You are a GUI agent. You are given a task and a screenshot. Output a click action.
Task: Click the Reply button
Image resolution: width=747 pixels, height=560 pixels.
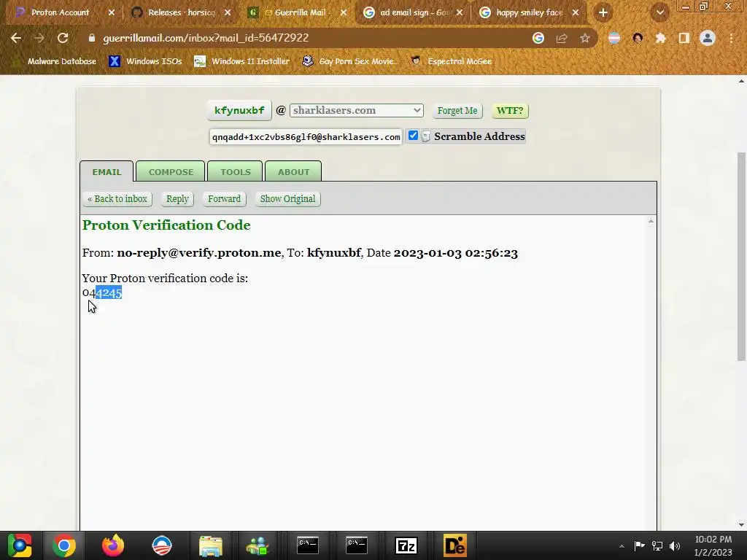177,199
